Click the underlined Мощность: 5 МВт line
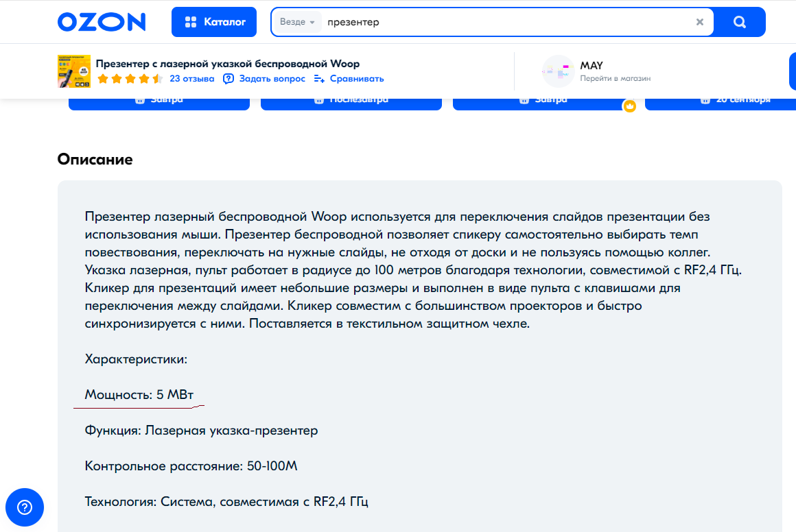The height and width of the screenshot is (532, 796). 139,395
